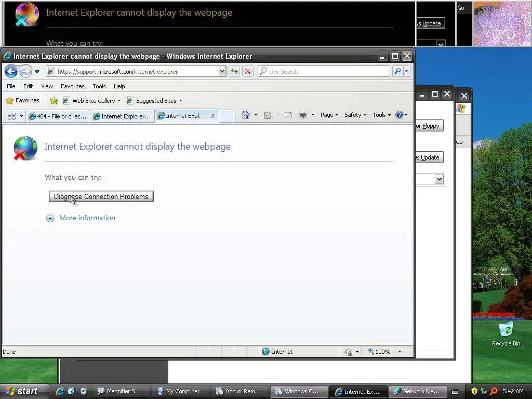
Task: Open the Tools menu in menu bar
Action: [99, 86]
